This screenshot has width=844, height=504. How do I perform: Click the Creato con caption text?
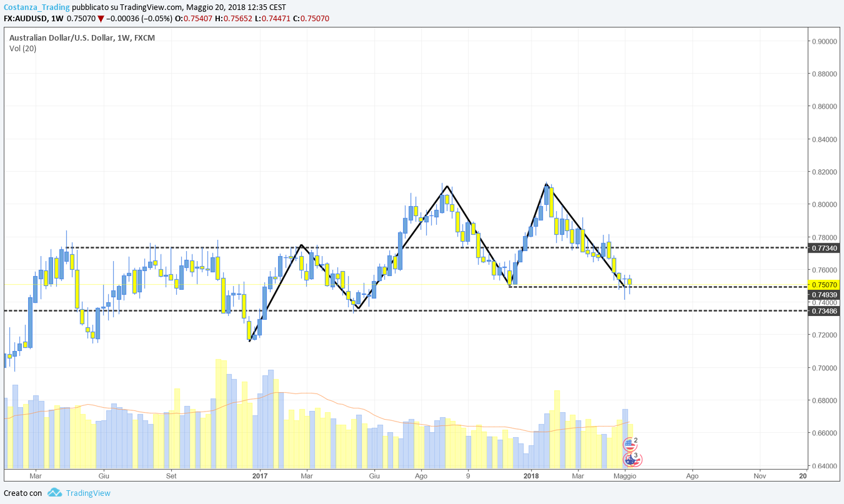tap(23, 493)
